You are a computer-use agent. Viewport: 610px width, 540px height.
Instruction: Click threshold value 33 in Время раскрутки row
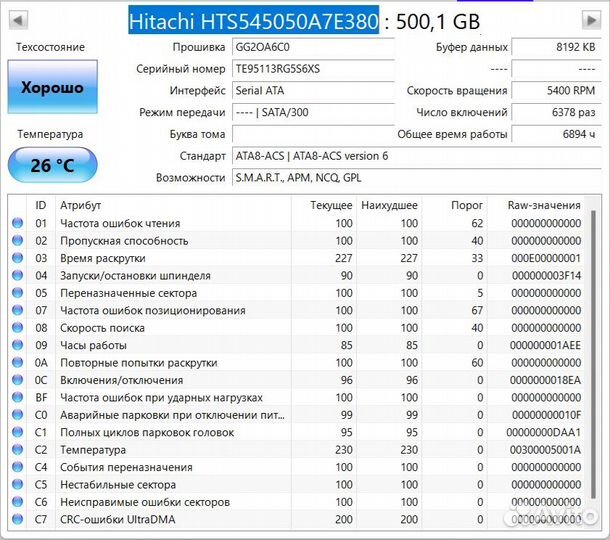[477, 258]
